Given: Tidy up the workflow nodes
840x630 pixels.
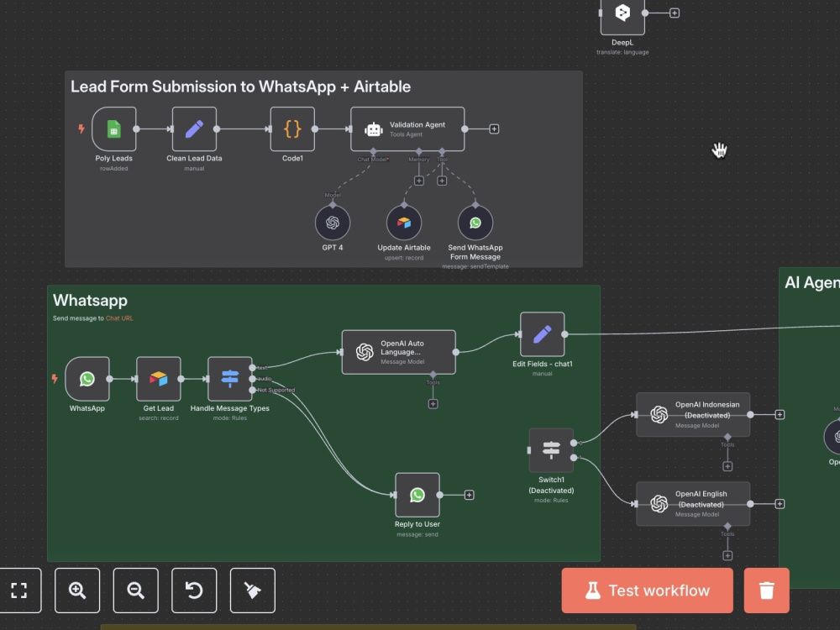Looking at the screenshot, I should pos(252,591).
